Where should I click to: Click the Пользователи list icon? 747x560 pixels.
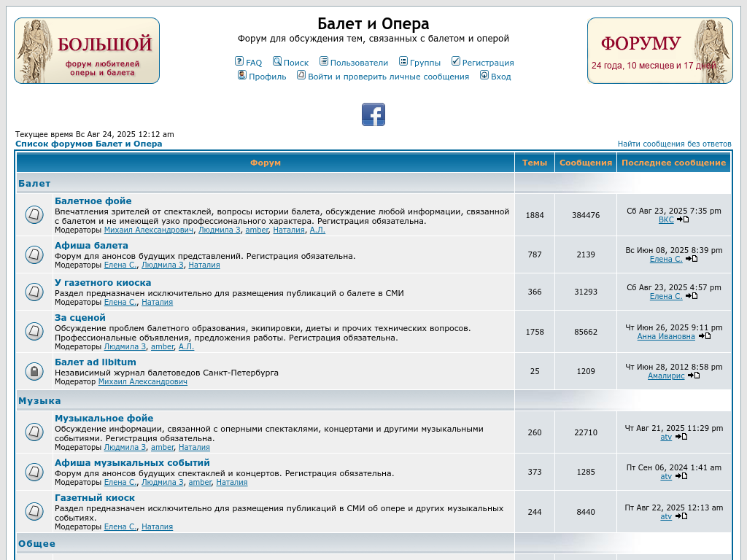click(324, 61)
